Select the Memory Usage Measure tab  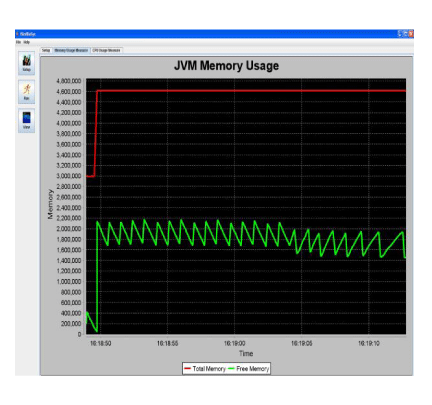pyautogui.click(x=71, y=50)
